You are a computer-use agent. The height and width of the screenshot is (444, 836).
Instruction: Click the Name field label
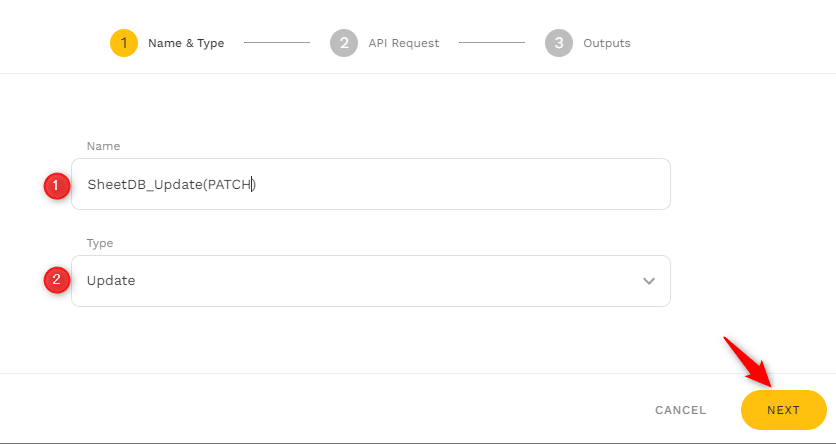tap(103, 146)
